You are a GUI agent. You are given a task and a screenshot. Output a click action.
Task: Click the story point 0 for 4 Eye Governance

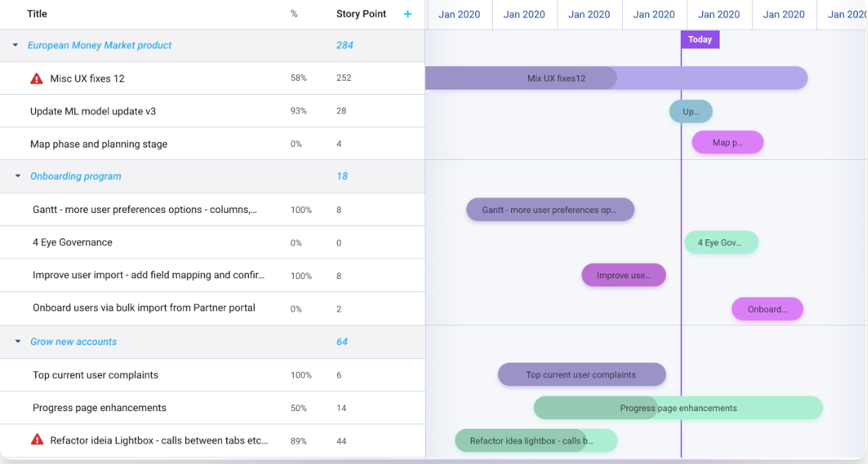tap(339, 242)
